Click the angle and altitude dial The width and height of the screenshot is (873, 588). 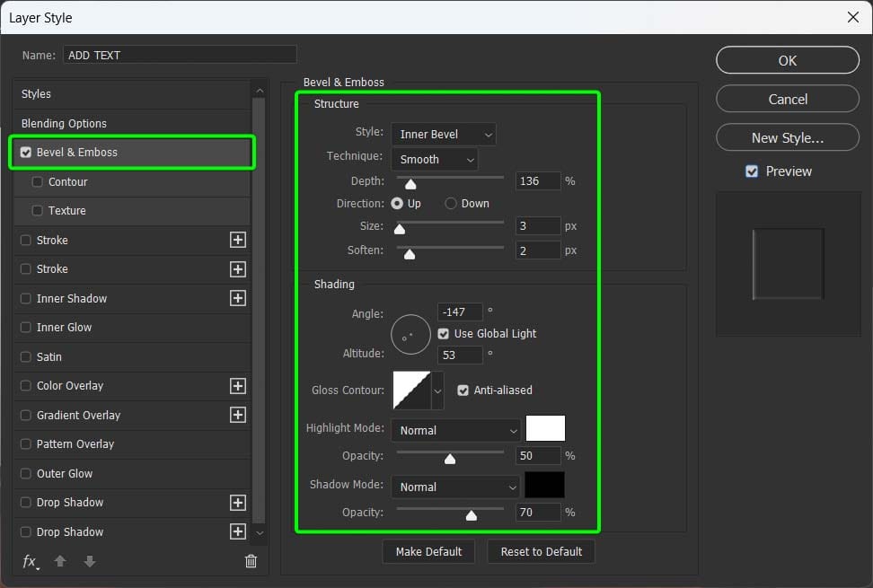tap(410, 335)
